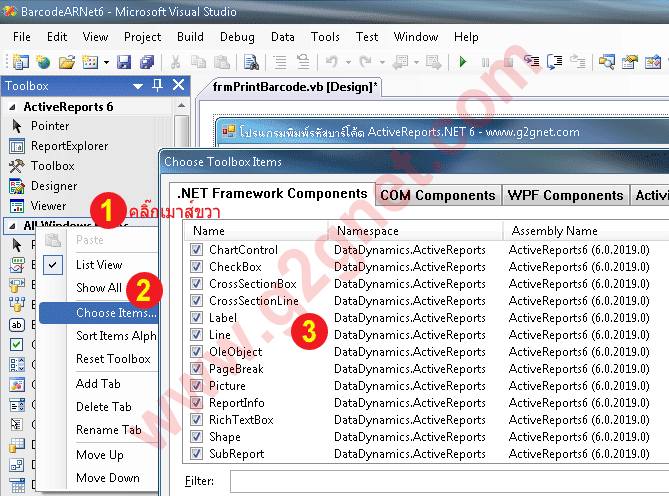Switch to COM Components tab

[x=438, y=195]
